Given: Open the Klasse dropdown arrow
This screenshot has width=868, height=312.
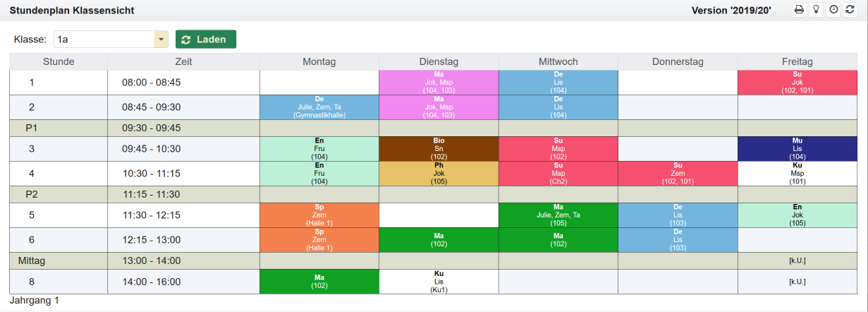Looking at the screenshot, I should [161, 40].
